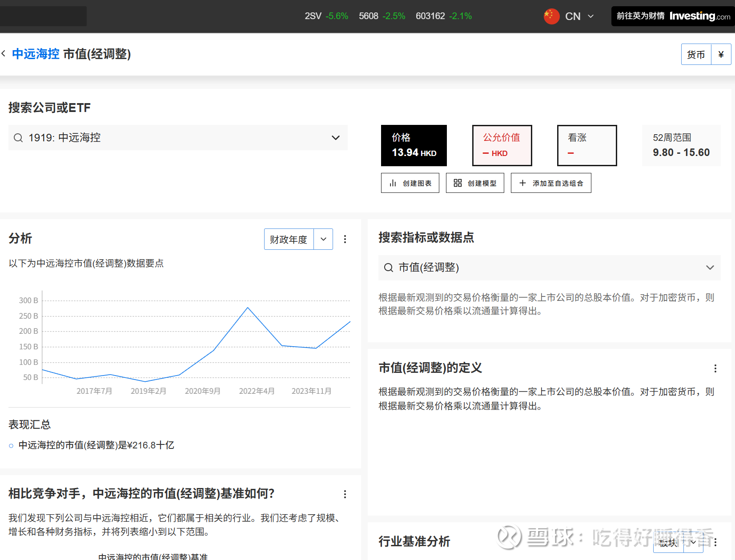Open three-dot menu beside competitor benchmark heading
Image resolution: width=735 pixels, height=560 pixels.
click(345, 494)
